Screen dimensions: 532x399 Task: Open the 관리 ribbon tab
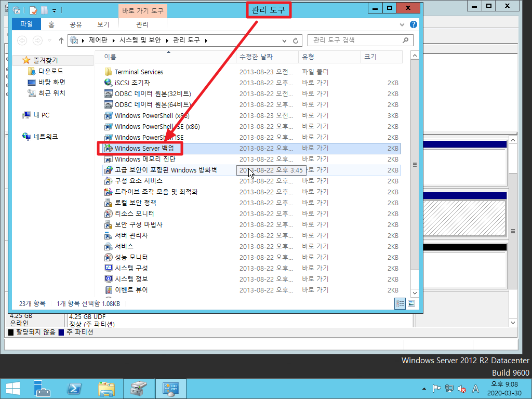pos(142,24)
